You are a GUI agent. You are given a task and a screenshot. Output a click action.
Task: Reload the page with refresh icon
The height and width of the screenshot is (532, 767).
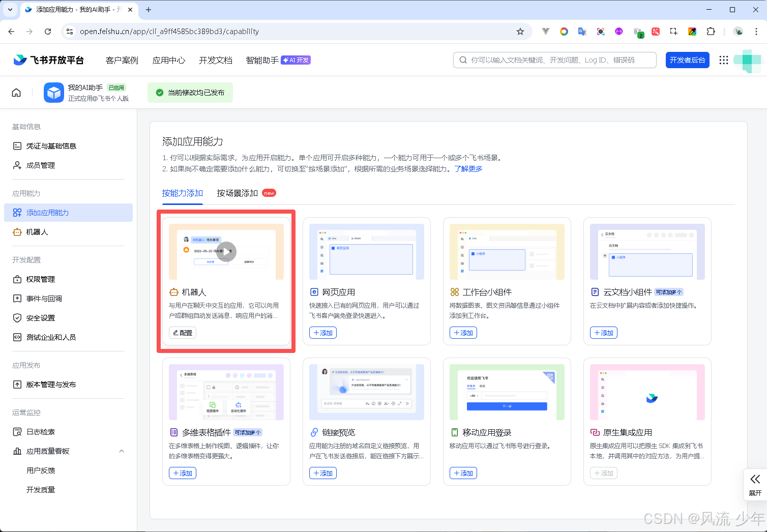(x=48, y=32)
